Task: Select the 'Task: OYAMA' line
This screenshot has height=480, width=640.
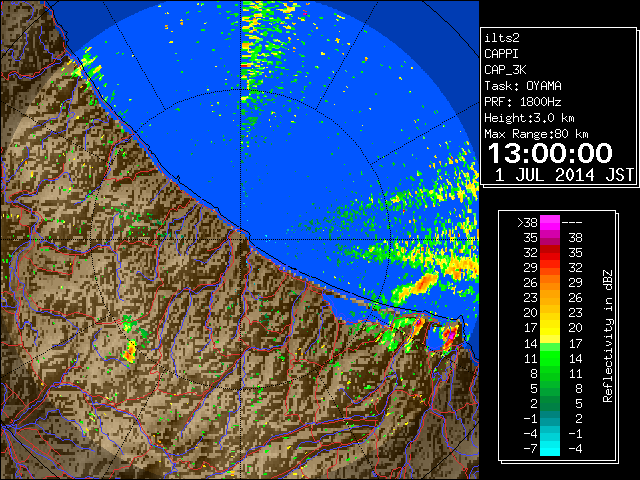Action: (523, 86)
